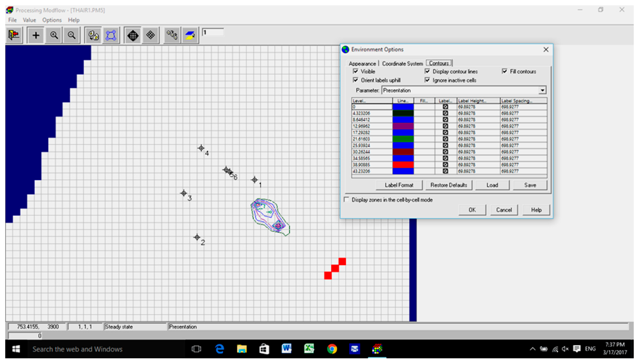Click the blue-yellow layer copy icon

190,35
